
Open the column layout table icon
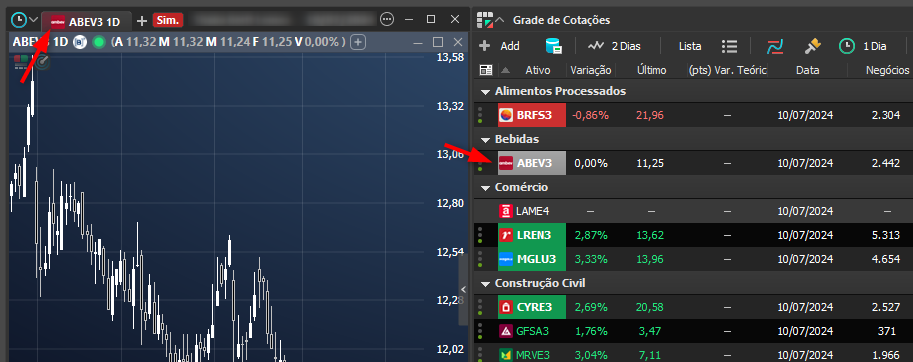486,70
